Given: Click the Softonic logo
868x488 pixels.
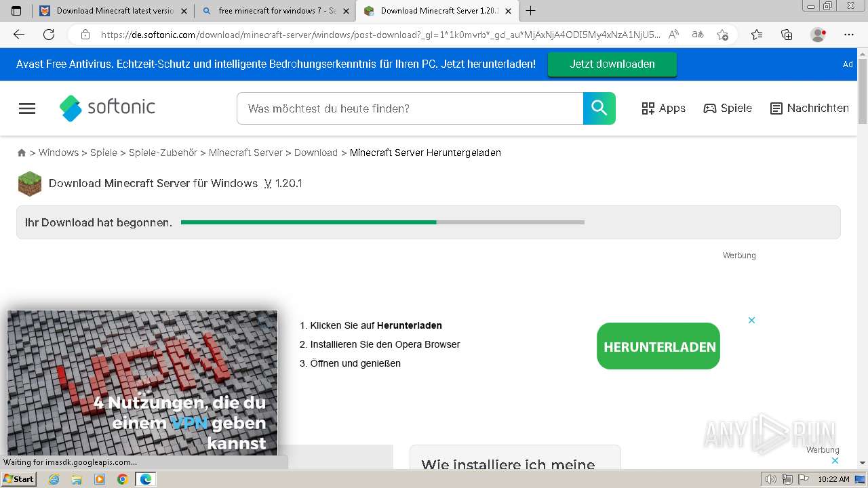Looking at the screenshot, I should coord(107,108).
